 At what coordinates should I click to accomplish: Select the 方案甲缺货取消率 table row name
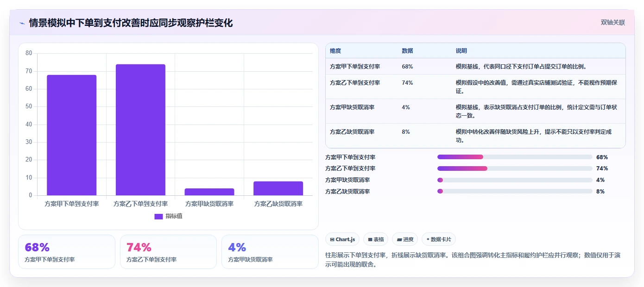tap(352, 107)
